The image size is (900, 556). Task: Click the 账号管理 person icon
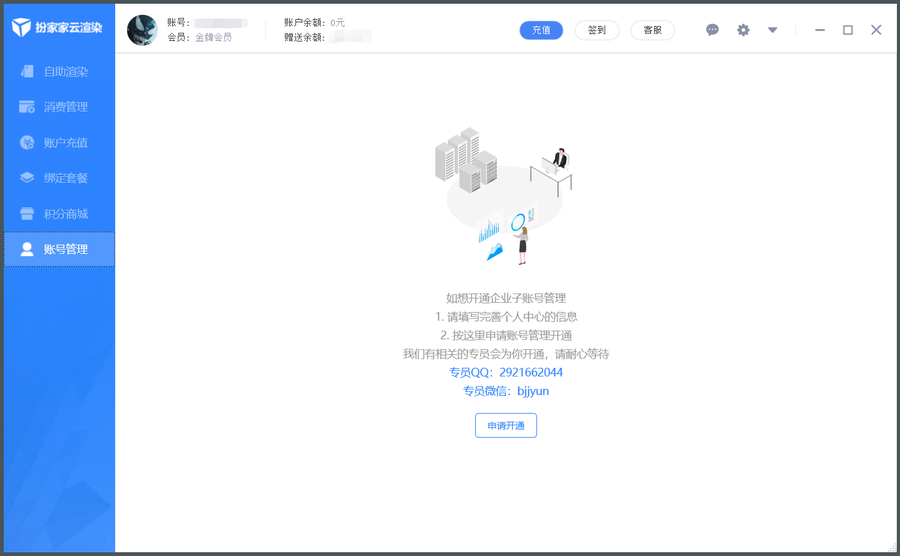coord(27,249)
